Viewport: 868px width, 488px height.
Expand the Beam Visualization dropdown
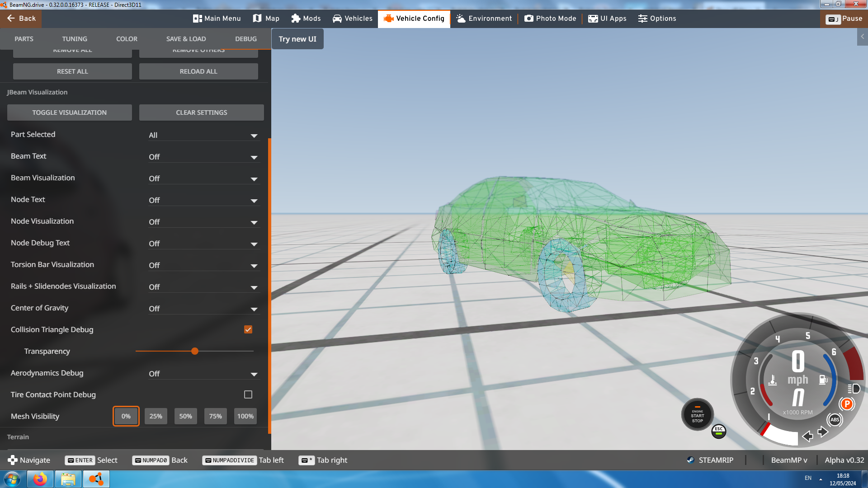[204, 178]
